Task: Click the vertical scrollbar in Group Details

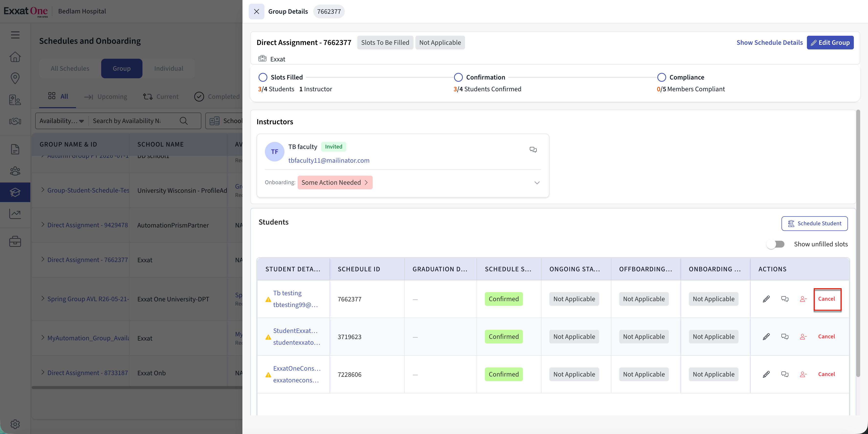Action: coord(858,243)
